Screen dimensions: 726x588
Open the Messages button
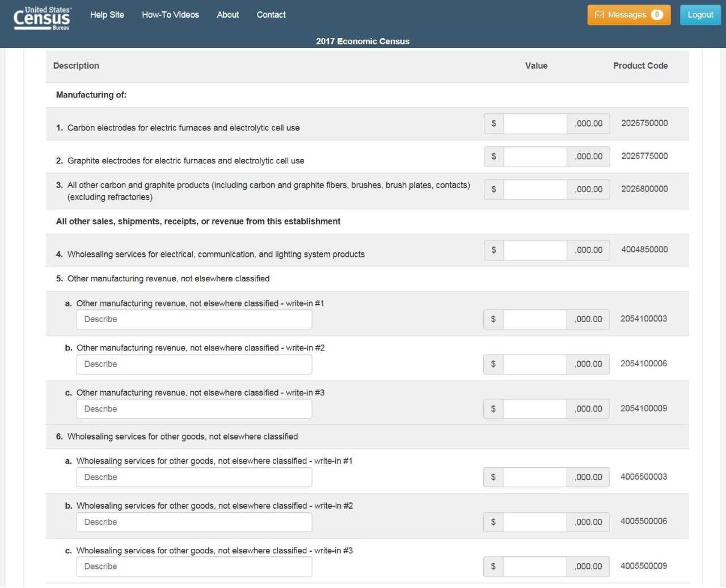[628, 15]
